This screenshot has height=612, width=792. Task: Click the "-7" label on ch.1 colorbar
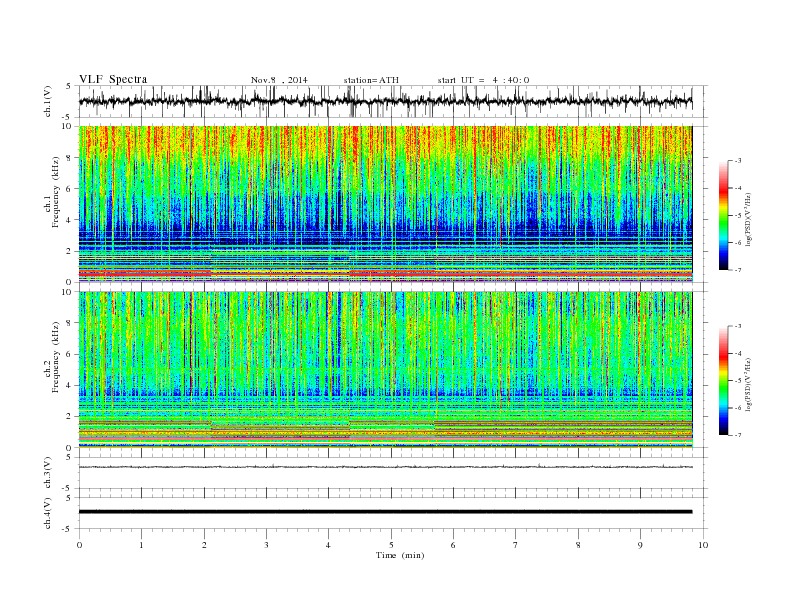coord(738,270)
